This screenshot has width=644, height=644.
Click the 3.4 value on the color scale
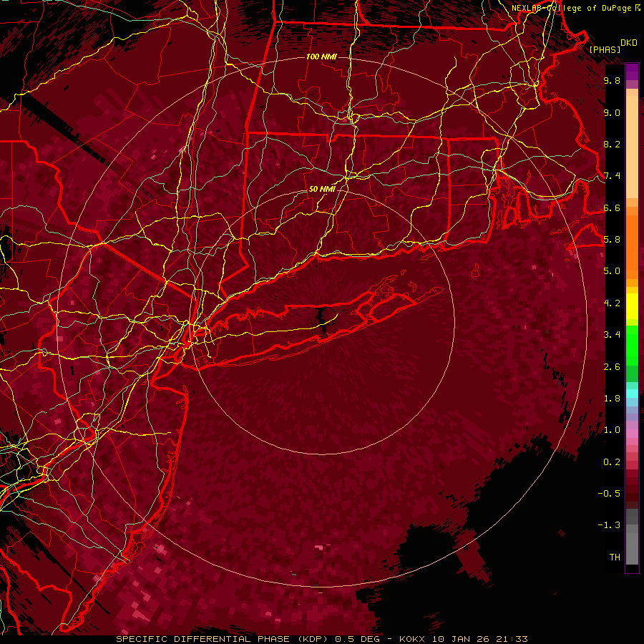pyautogui.click(x=612, y=335)
